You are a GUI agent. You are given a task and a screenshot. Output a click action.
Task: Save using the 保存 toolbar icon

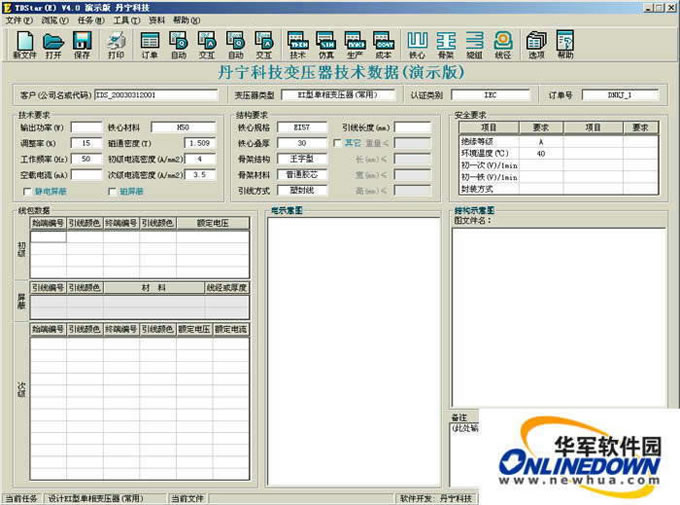(82, 44)
